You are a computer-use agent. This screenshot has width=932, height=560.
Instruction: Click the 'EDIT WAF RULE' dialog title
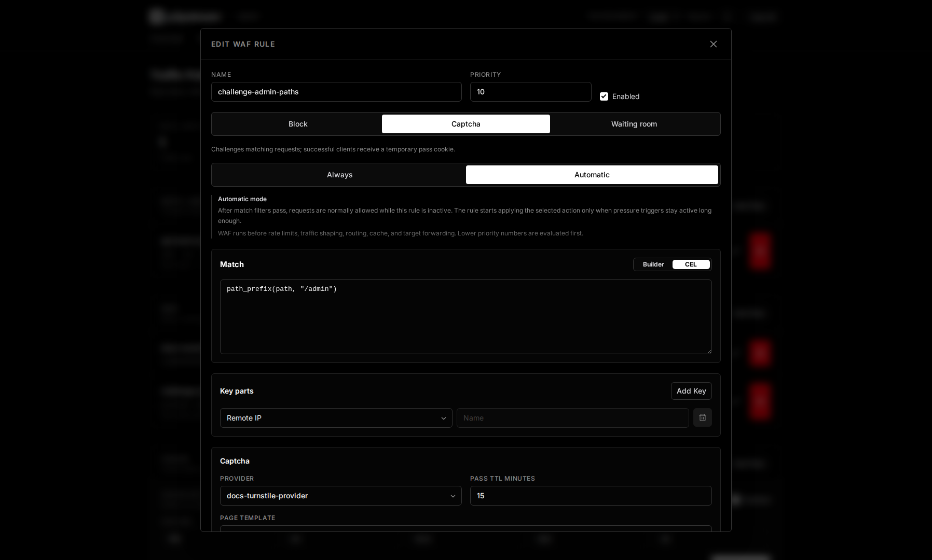(243, 44)
